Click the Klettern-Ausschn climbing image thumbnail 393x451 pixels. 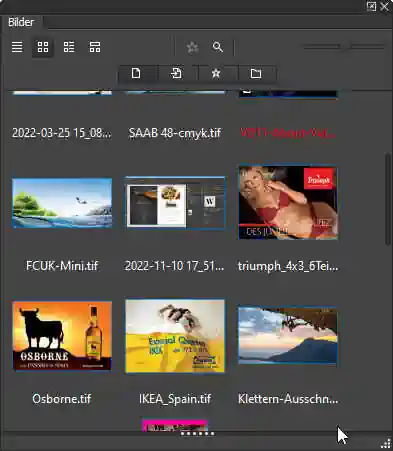coord(288,335)
